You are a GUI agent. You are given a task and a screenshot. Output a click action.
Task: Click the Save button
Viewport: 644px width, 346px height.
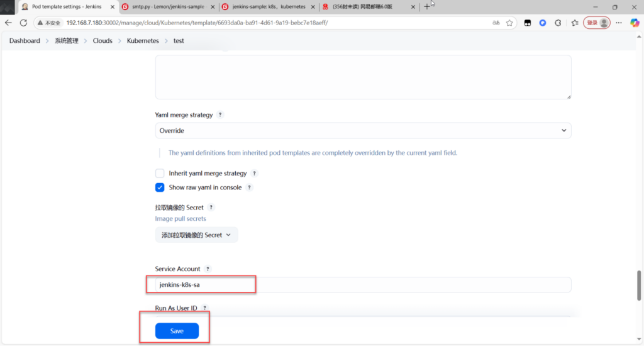coord(177,331)
